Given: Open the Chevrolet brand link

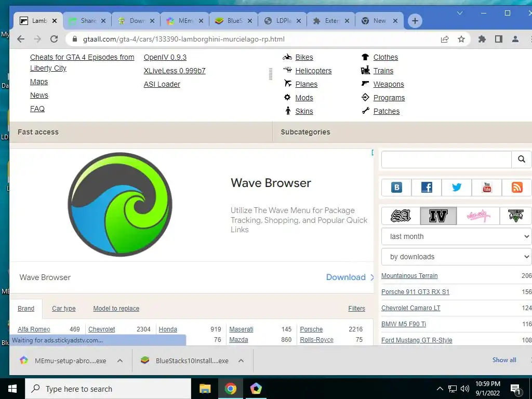Looking at the screenshot, I should pos(102,329).
